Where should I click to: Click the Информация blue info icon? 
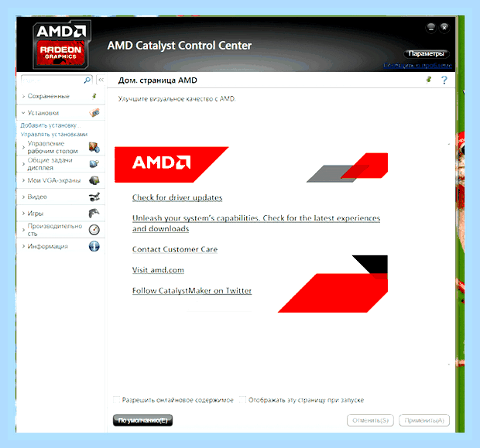point(94,246)
